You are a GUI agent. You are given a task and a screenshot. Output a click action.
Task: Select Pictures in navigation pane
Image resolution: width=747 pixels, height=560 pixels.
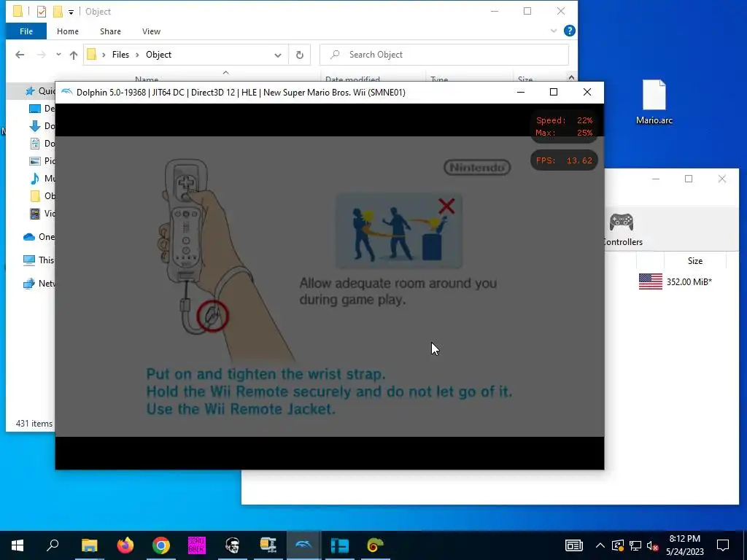42,161
